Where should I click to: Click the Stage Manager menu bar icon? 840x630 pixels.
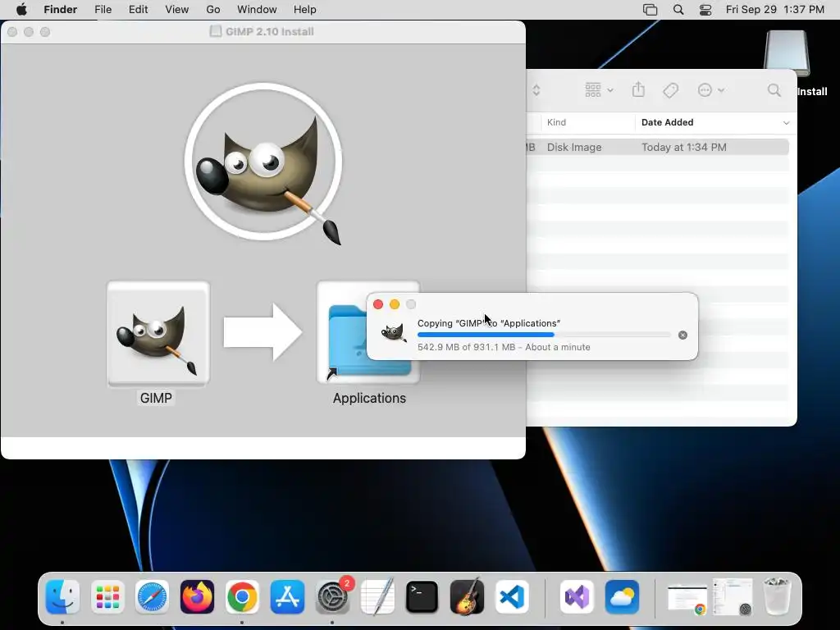point(650,10)
